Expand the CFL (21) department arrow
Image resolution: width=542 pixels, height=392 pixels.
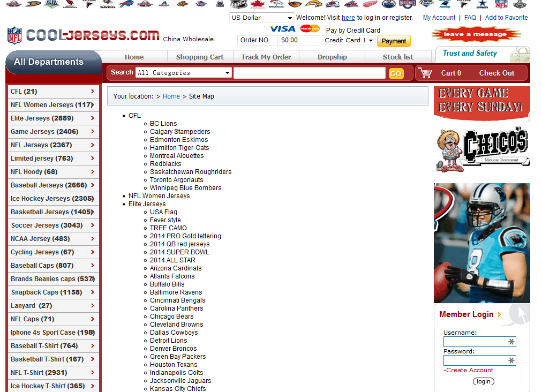coord(93,91)
